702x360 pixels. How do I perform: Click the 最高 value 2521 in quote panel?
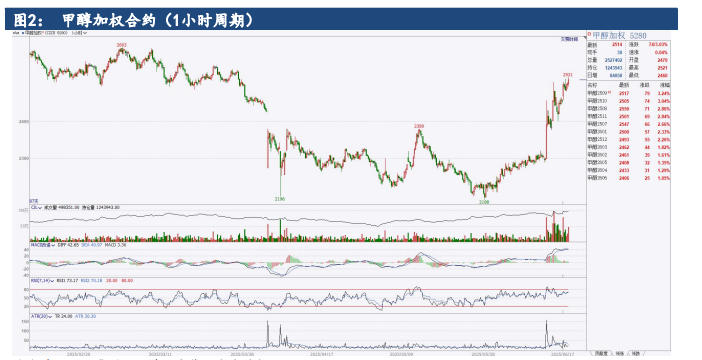coord(663,68)
